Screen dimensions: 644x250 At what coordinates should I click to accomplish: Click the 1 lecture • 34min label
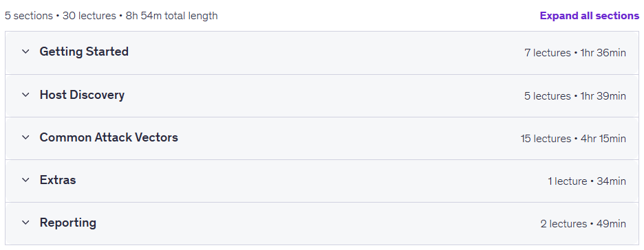point(587,181)
